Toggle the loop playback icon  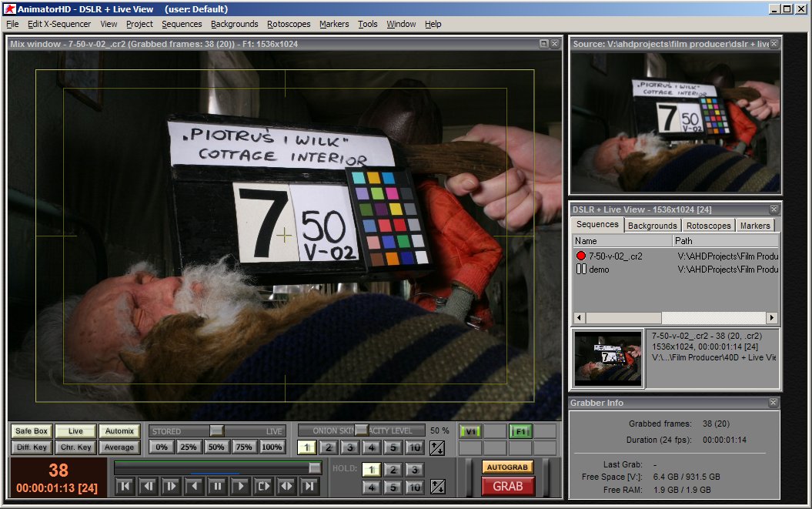point(263,486)
